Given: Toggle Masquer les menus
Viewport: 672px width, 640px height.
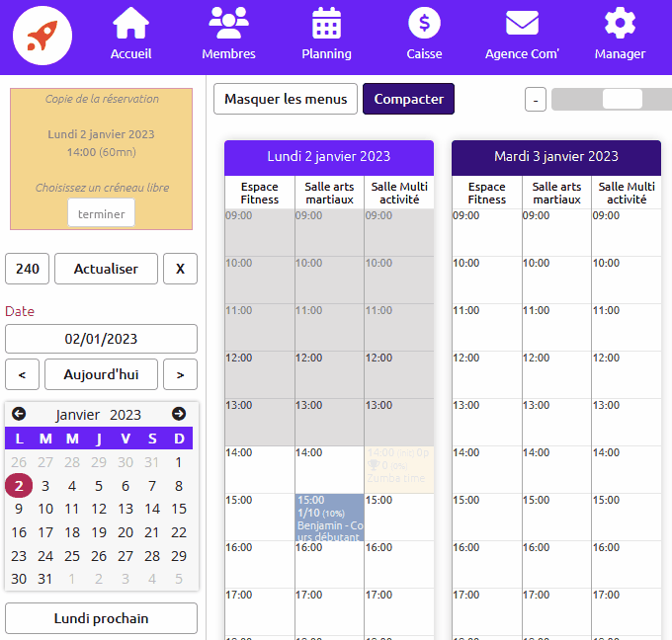Looking at the screenshot, I should (x=286, y=99).
